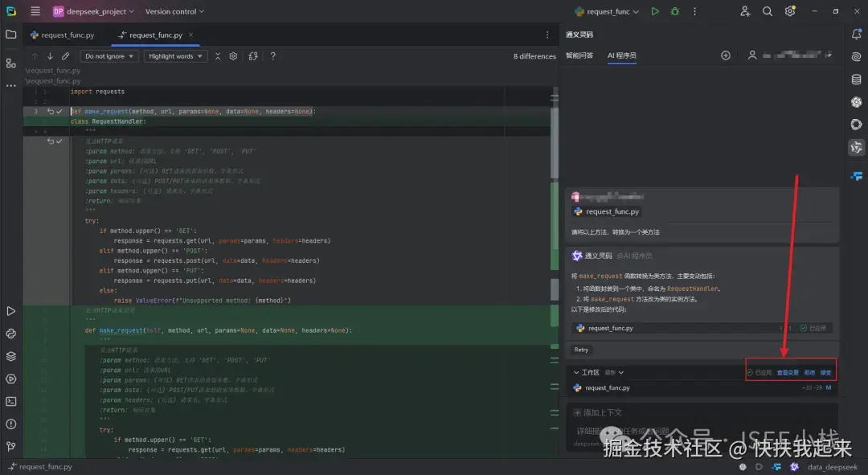Select the request_func.py diff tab

[x=150, y=35]
